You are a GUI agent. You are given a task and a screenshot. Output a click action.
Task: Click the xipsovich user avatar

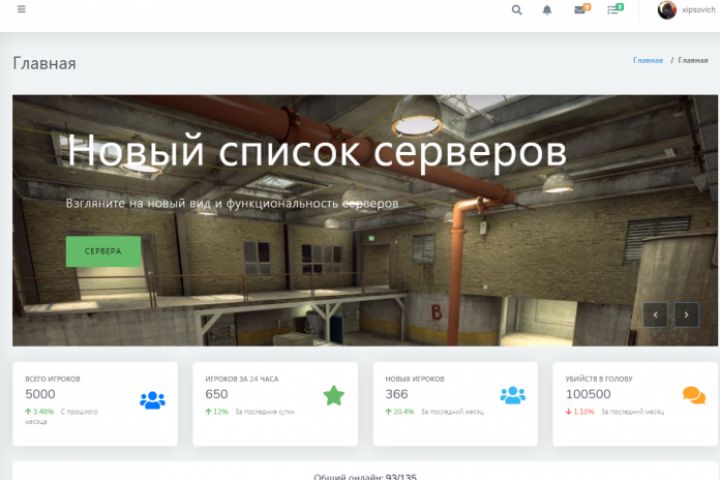click(667, 10)
